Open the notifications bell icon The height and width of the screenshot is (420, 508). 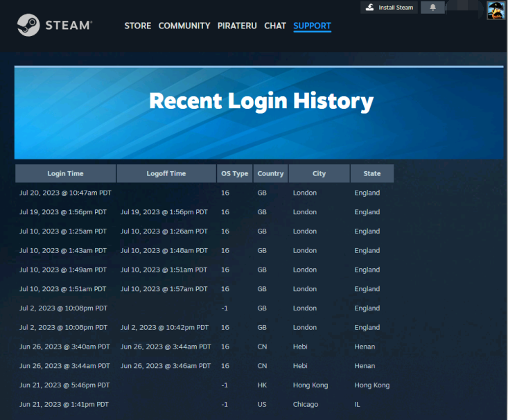pyautogui.click(x=432, y=8)
